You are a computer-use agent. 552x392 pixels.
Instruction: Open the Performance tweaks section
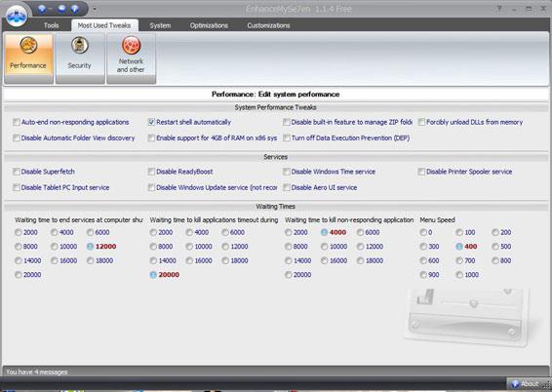click(28, 59)
